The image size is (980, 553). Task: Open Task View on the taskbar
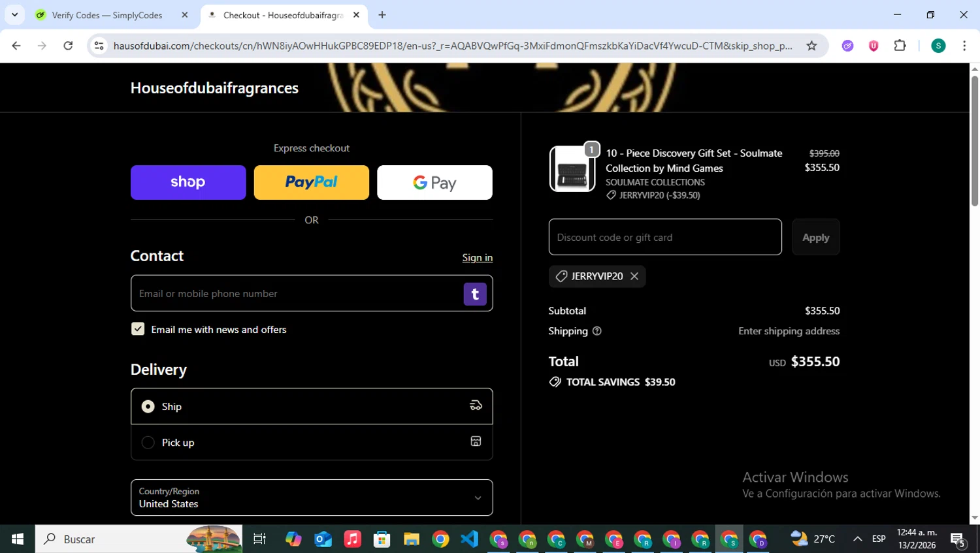[259, 539]
